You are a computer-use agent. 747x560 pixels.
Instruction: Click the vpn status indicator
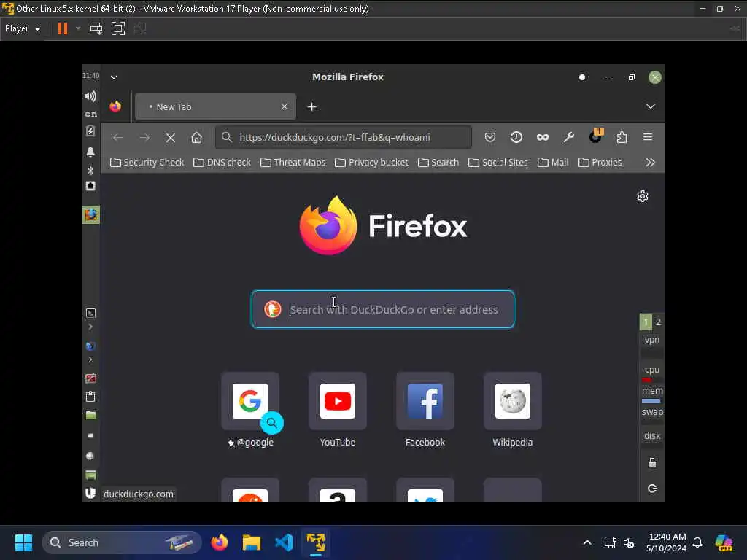tap(651, 340)
